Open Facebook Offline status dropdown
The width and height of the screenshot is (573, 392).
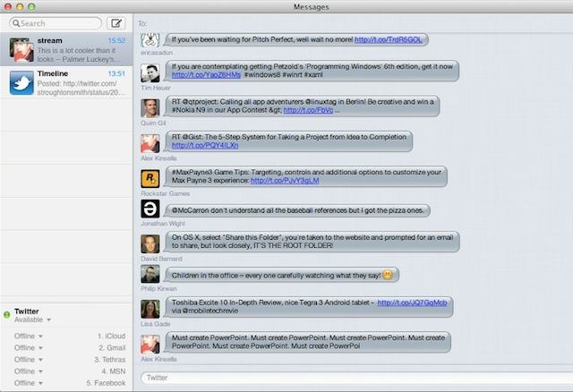28,383
